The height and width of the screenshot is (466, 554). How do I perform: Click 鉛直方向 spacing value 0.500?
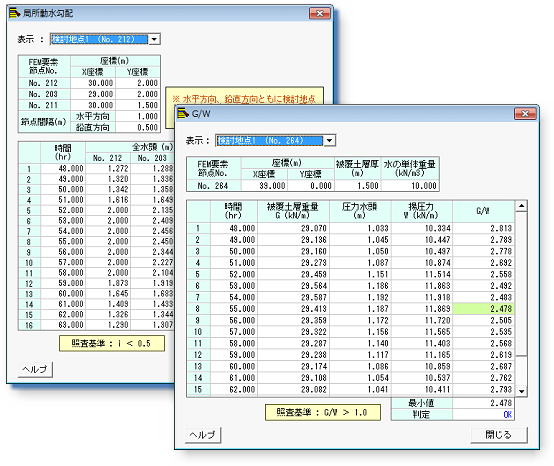[x=138, y=127]
